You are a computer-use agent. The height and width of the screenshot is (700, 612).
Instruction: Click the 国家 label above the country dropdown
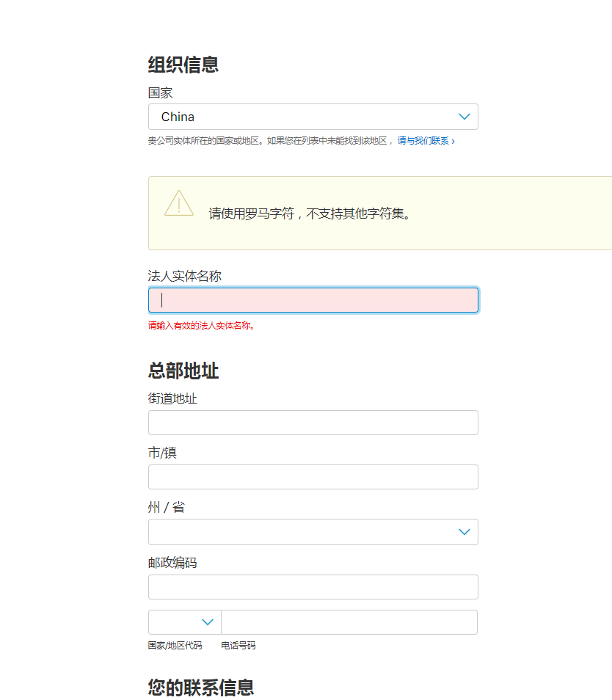click(160, 93)
